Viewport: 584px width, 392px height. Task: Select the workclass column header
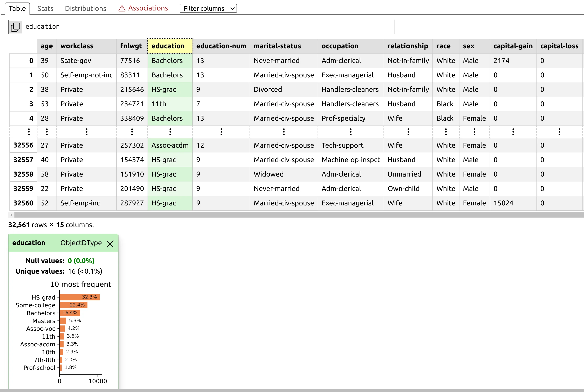(86, 46)
